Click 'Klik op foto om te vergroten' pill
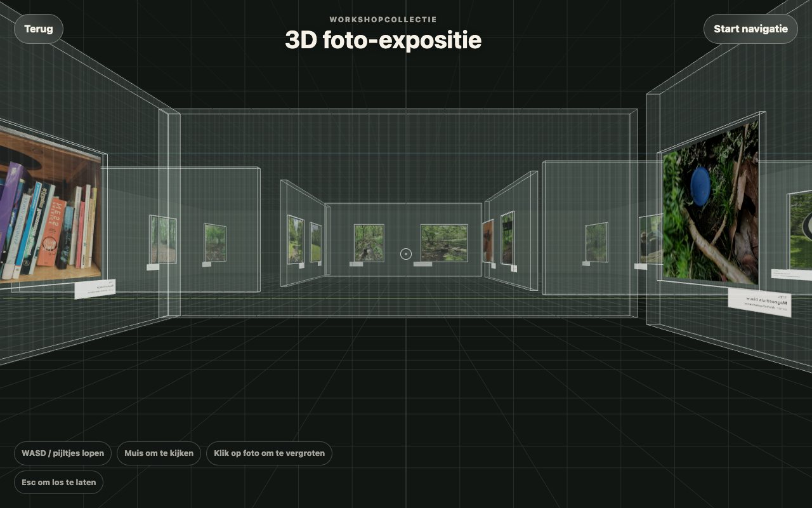Viewport: 812px width, 508px height. tap(269, 453)
